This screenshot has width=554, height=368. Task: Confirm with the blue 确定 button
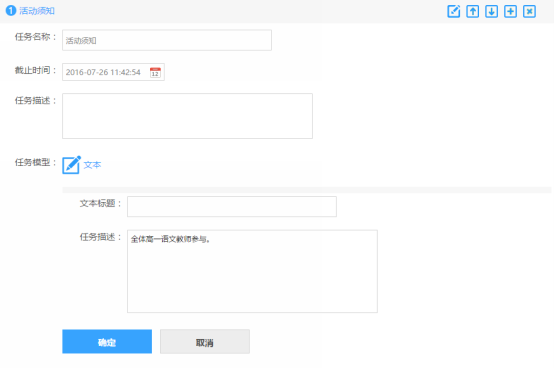tap(107, 342)
